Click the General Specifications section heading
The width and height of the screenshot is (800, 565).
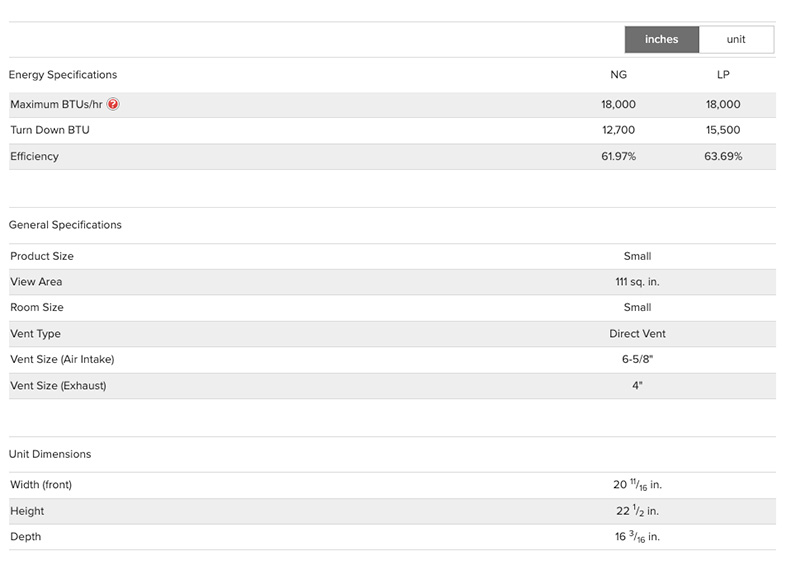click(65, 225)
